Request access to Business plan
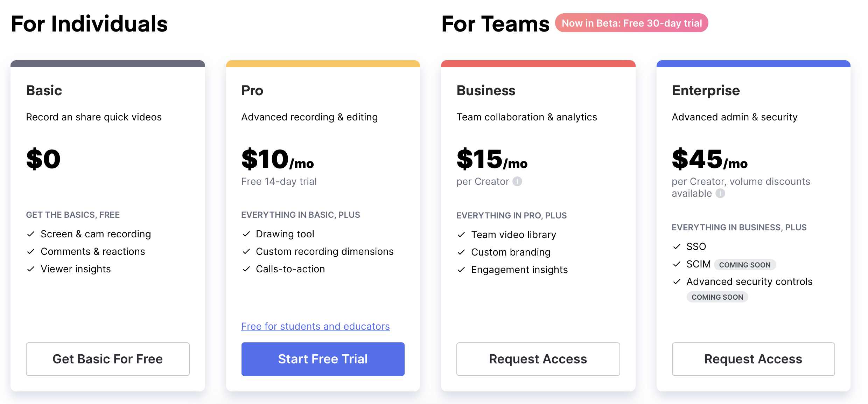The height and width of the screenshot is (404, 868). 538,359
